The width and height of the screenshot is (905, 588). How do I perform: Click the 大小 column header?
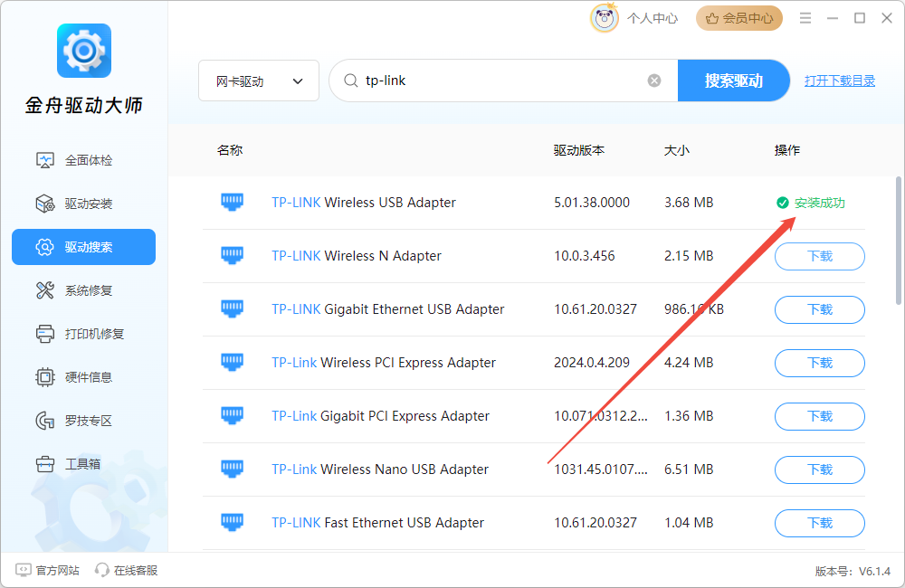pyautogui.click(x=676, y=150)
